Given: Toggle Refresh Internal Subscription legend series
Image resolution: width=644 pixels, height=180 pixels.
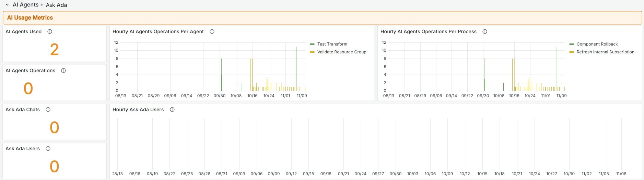Looking at the screenshot, I should coord(605,52).
